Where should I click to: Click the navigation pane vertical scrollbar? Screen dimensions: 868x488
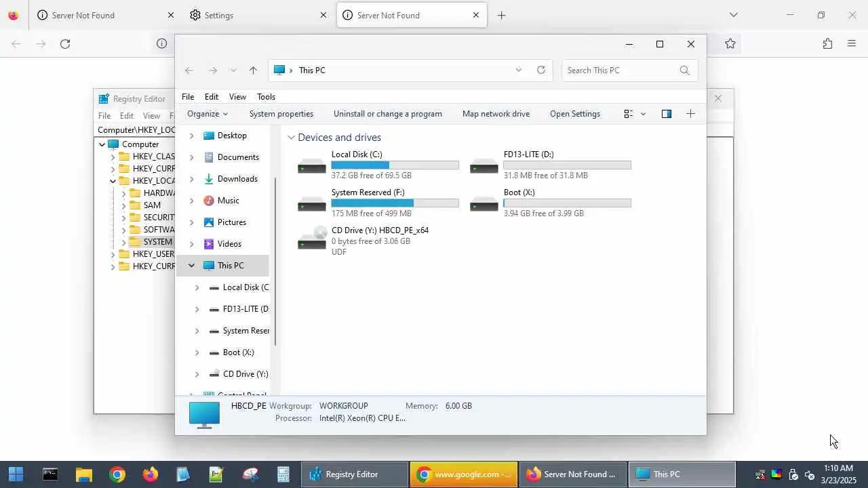coord(275,261)
